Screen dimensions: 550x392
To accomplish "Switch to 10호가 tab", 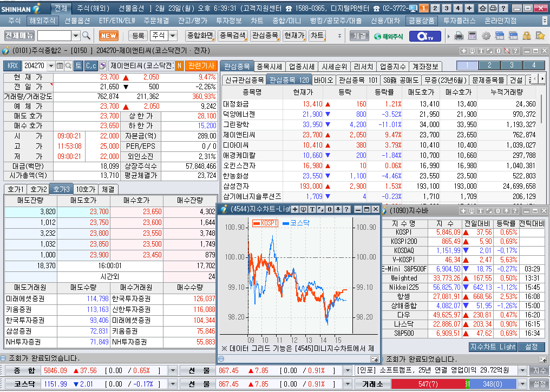I will (x=86, y=189).
